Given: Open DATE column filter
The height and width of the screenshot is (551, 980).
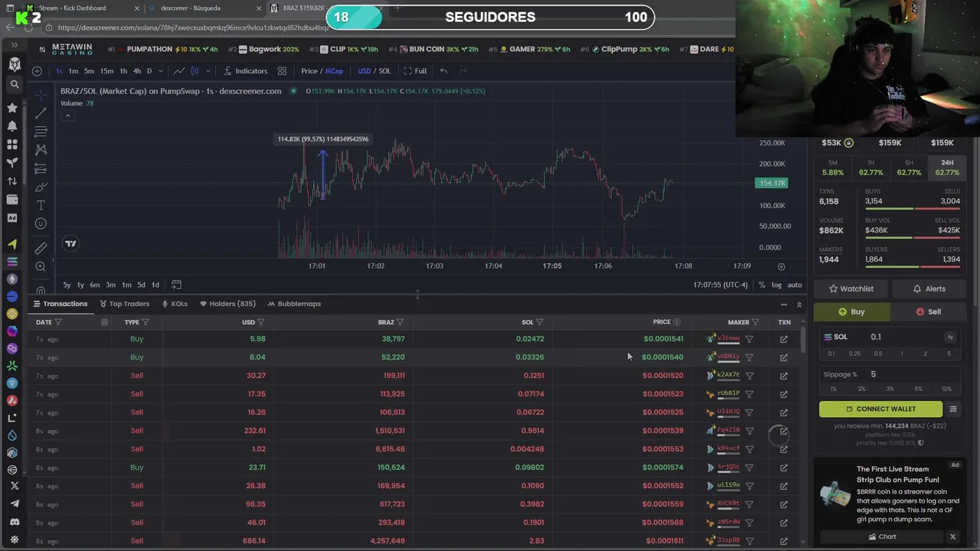Looking at the screenshot, I should click(58, 322).
